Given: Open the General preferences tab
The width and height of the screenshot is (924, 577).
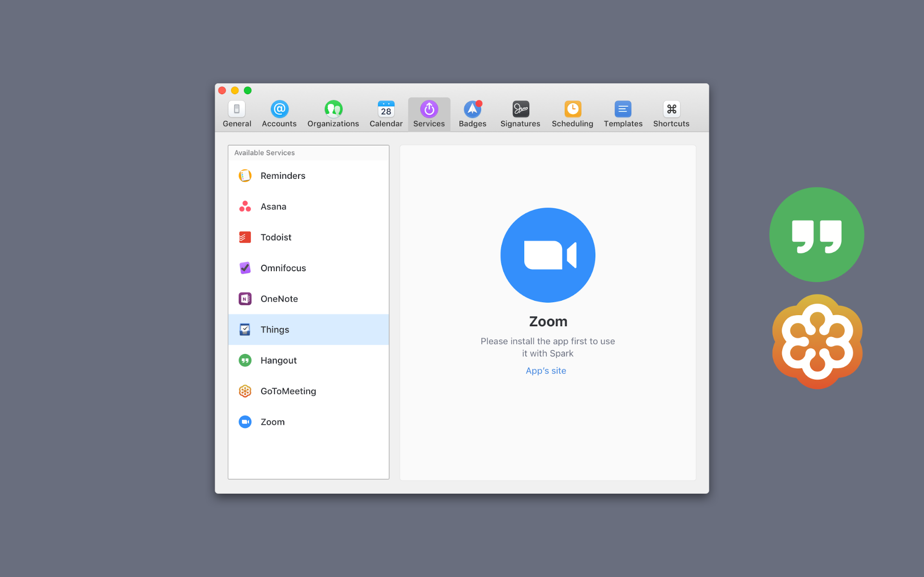Looking at the screenshot, I should coord(237,114).
